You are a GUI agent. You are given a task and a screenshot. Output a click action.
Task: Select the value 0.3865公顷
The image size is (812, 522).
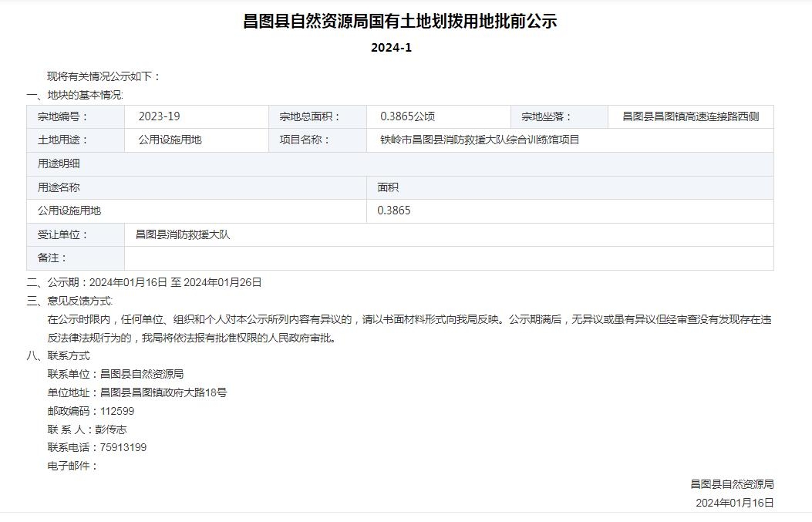408,116
